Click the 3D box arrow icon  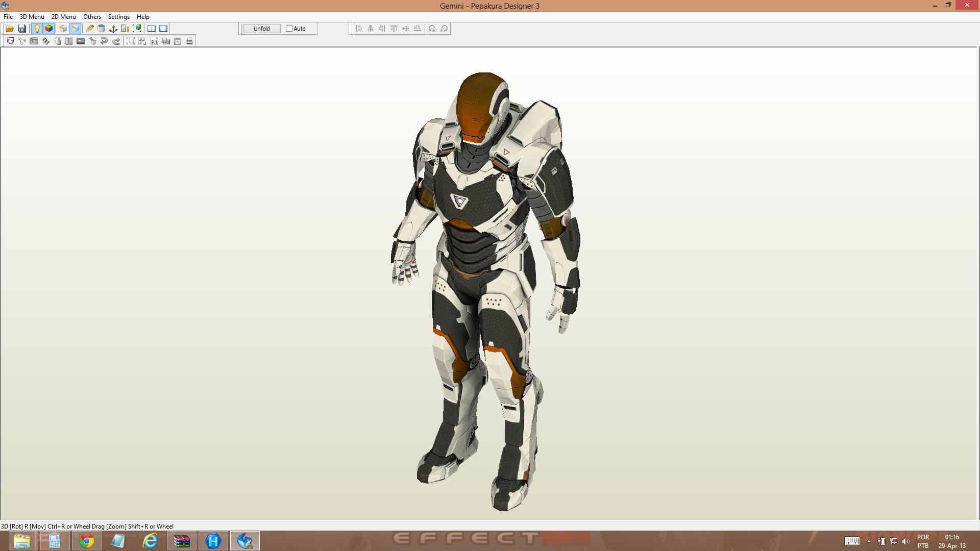pos(92,41)
